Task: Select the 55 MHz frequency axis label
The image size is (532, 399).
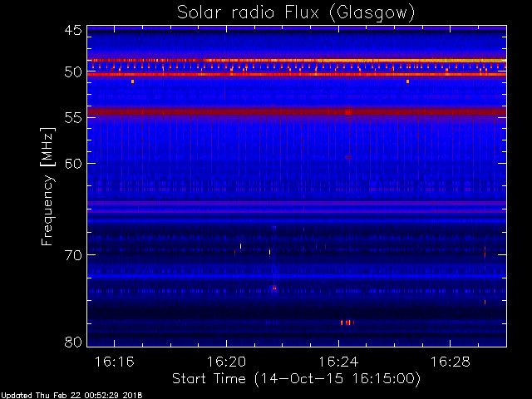Action: [x=73, y=118]
